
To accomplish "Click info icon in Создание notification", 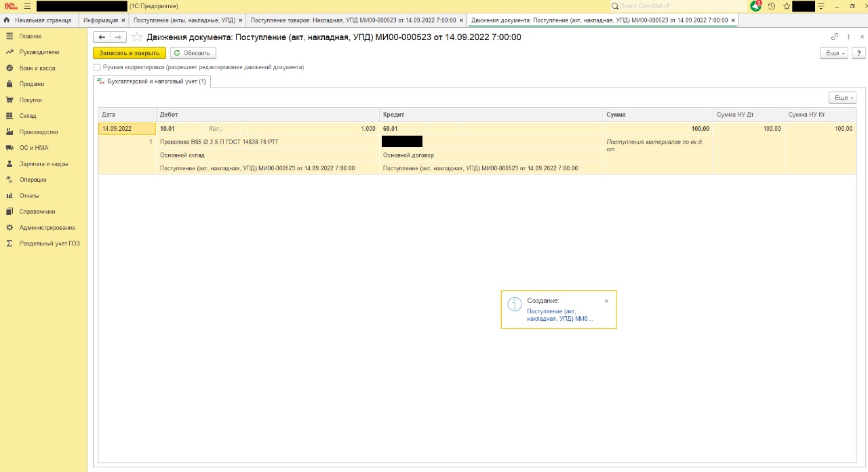I will [515, 304].
